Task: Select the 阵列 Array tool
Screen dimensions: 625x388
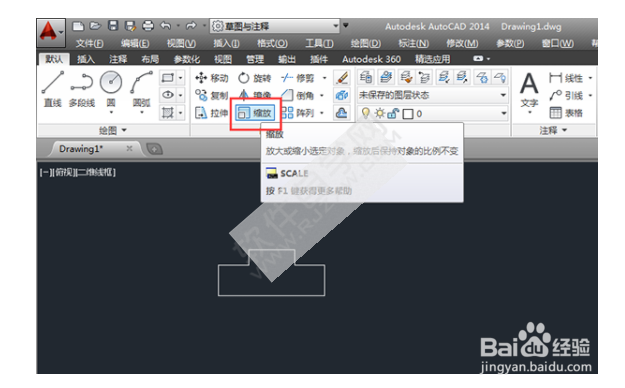Action: (298, 113)
